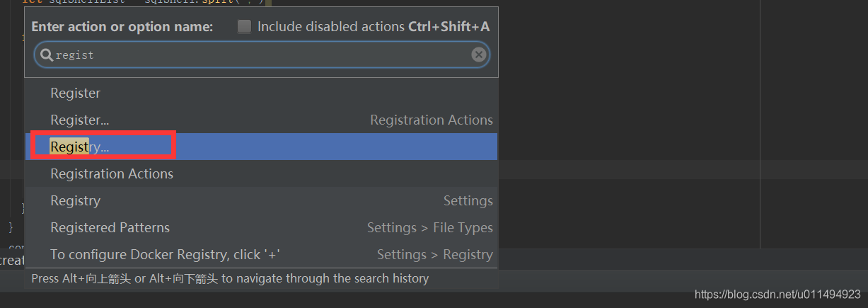Choose the 'Register...' action entry
Screen dimensions: 868x308
pyautogui.click(x=262, y=120)
